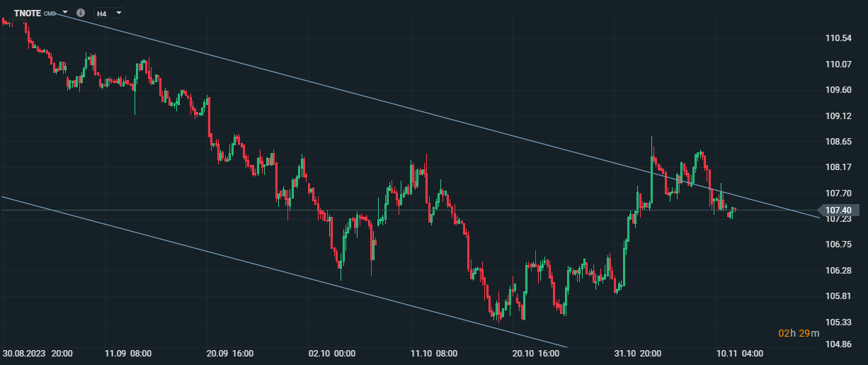Click the CMB exchange label

(x=50, y=13)
